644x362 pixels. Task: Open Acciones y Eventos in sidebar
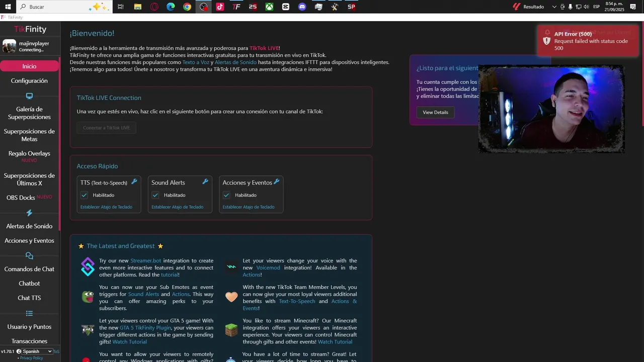[x=29, y=241]
